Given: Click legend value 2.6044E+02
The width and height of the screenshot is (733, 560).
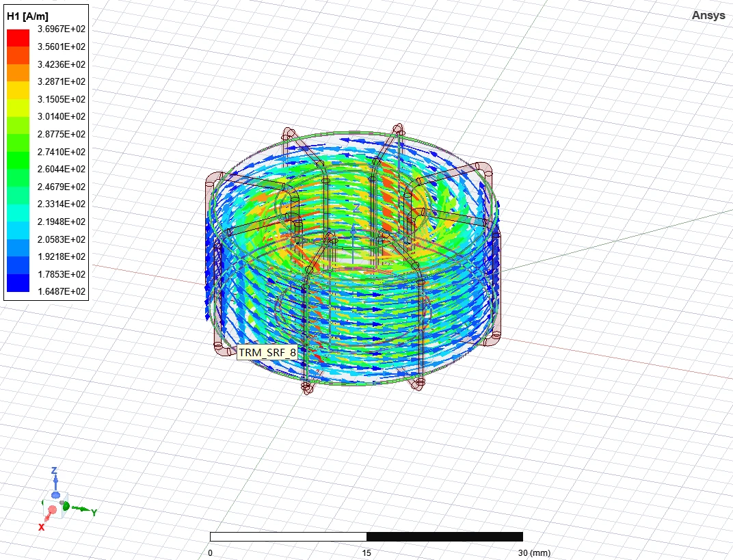Looking at the screenshot, I should pos(62,169).
